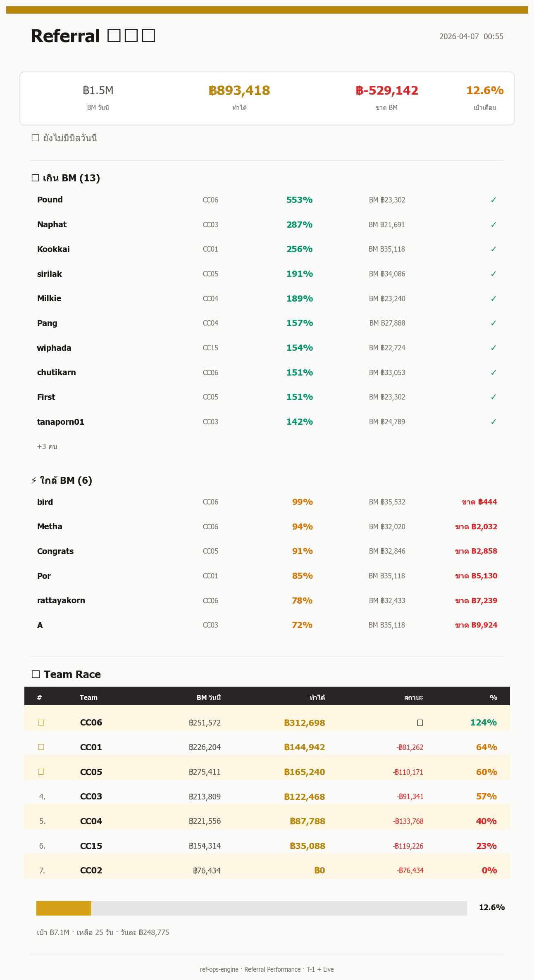Viewport: 534px width, 980px height.
Task: Click the ฿893,418 ทำได้ summary figure
Action: [x=239, y=90]
